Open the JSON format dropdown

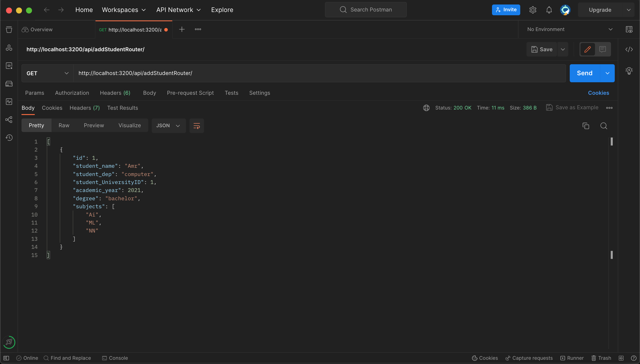pos(169,126)
